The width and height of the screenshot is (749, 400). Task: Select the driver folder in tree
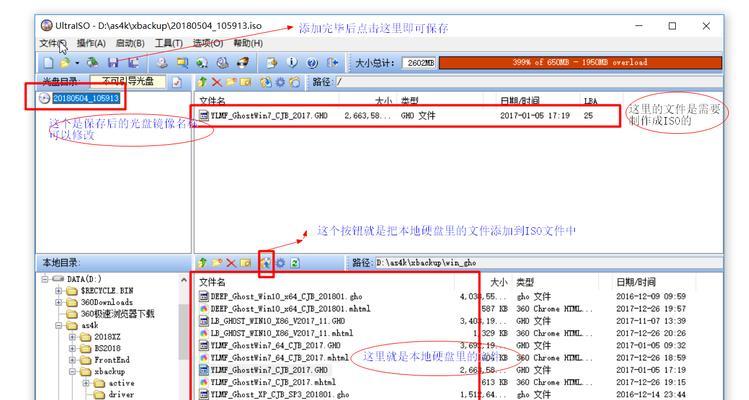(x=121, y=394)
